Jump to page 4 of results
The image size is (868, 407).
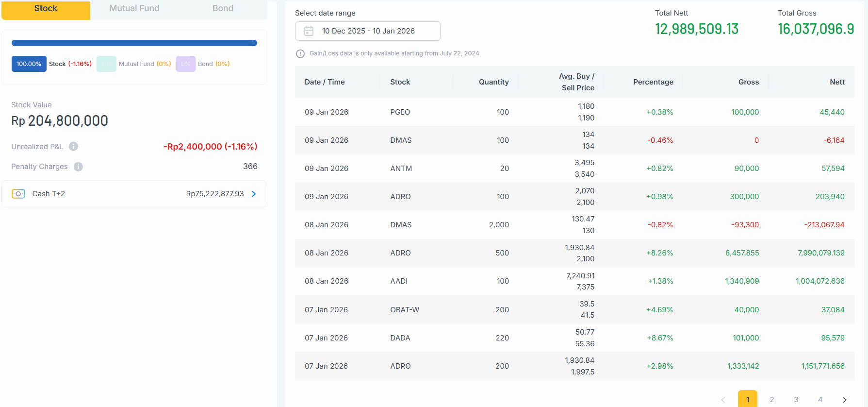click(820, 400)
